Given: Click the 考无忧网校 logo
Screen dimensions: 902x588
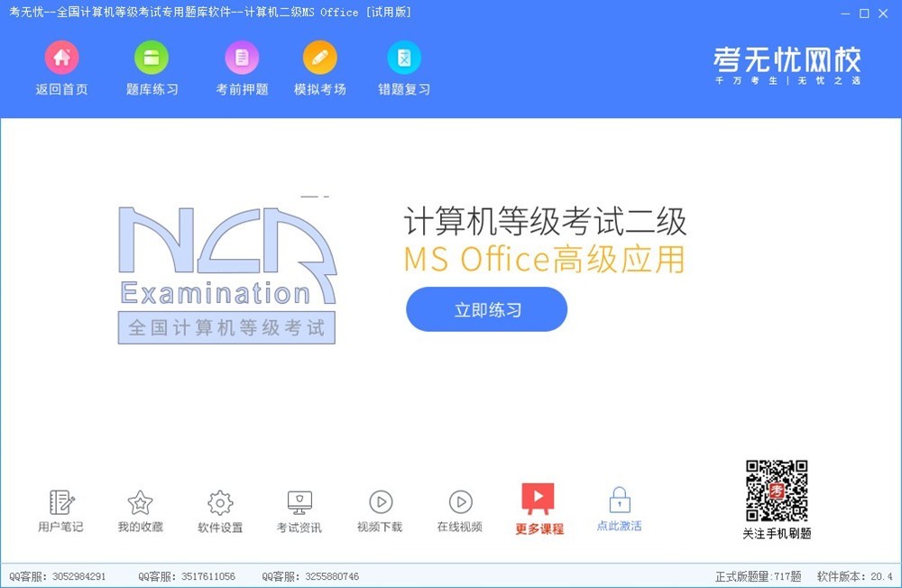Looking at the screenshot, I should (787, 65).
